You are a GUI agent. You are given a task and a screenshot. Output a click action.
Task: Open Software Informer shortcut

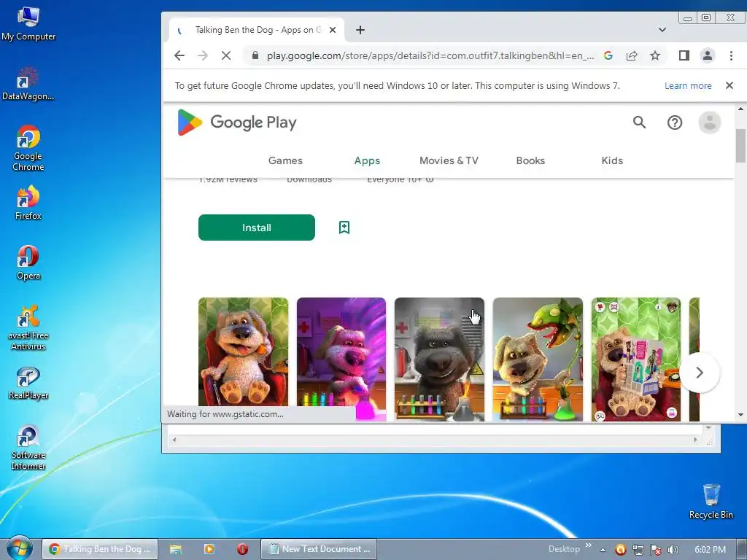click(x=28, y=448)
